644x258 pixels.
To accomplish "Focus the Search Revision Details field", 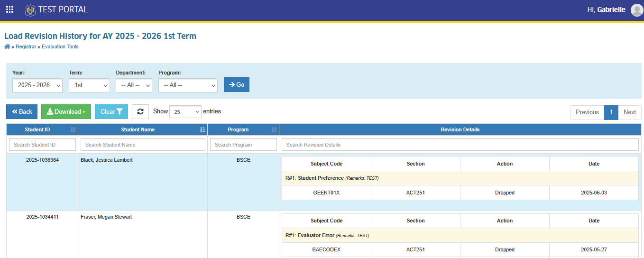I will (460, 145).
